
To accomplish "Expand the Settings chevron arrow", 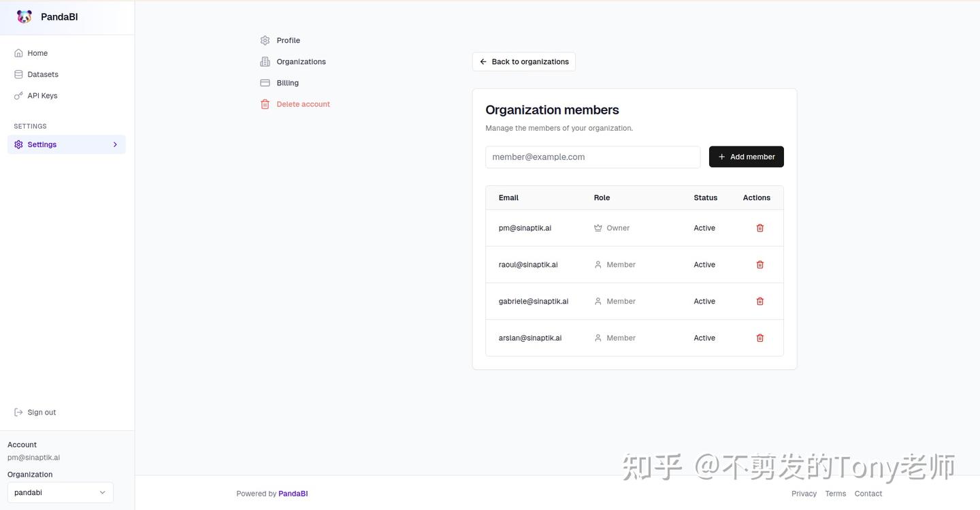I will [x=115, y=144].
